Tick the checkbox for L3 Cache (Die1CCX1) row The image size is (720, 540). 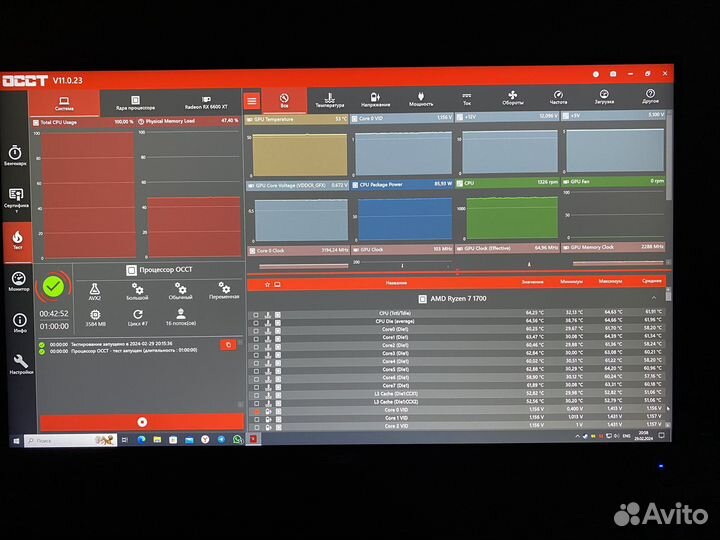256,395
